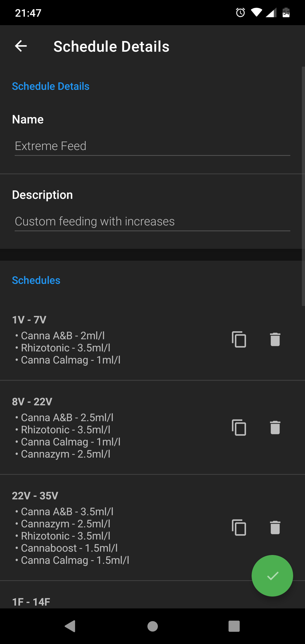
Task: Delete the 1V - 7V schedule
Action: 275,339
